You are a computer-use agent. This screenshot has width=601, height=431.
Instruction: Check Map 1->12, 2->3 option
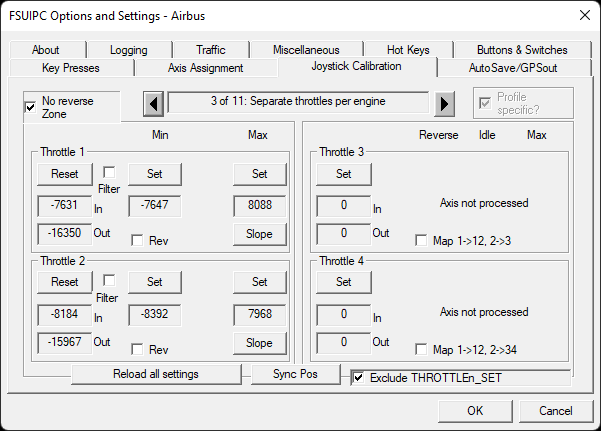421,240
